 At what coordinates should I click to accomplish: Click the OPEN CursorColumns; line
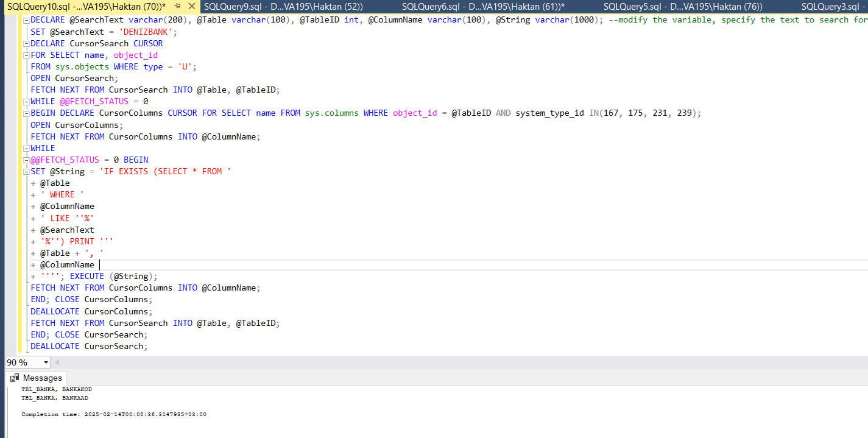[77, 125]
